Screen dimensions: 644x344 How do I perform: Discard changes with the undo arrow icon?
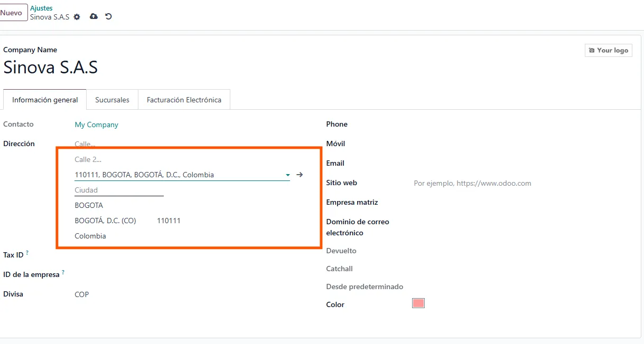click(x=108, y=17)
